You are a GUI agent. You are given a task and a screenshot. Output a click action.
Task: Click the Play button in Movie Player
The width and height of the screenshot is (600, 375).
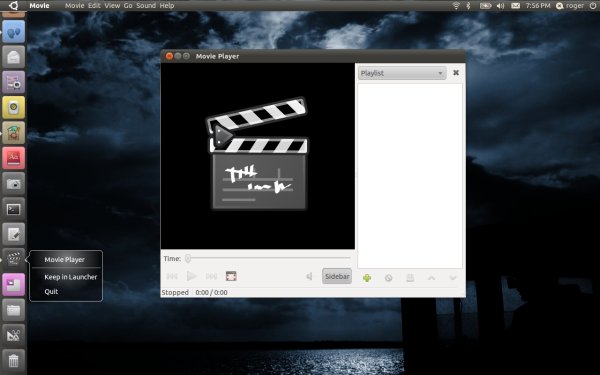click(x=191, y=276)
